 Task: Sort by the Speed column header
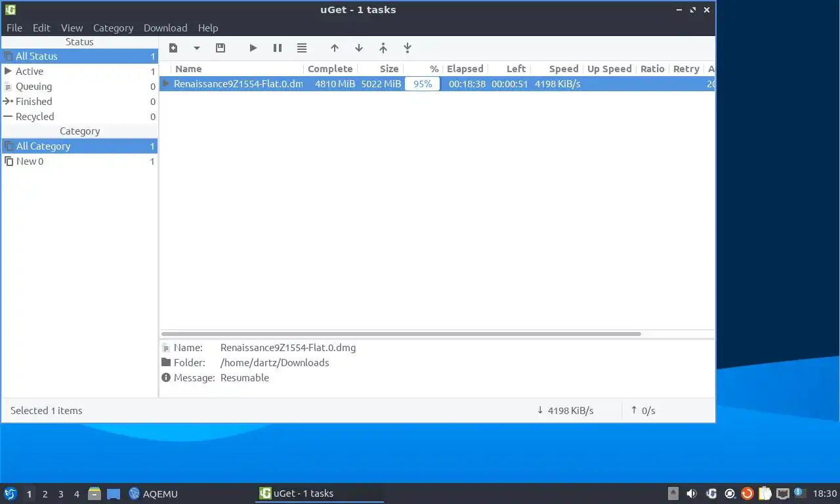pyautogui.click(x=557, y=69)
